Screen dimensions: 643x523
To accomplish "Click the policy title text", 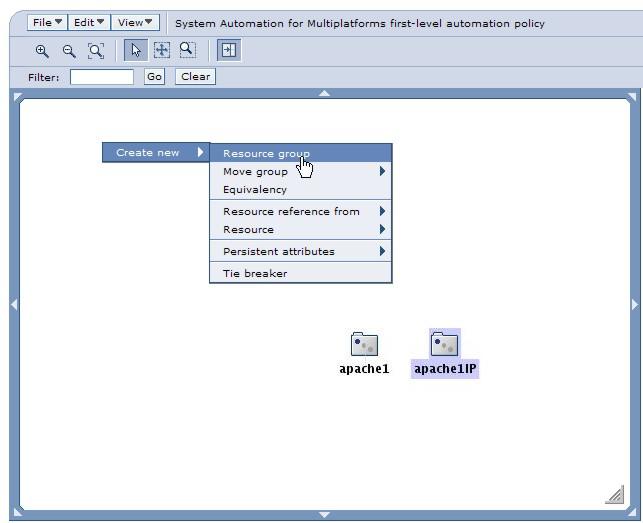I will pos(360,23).
